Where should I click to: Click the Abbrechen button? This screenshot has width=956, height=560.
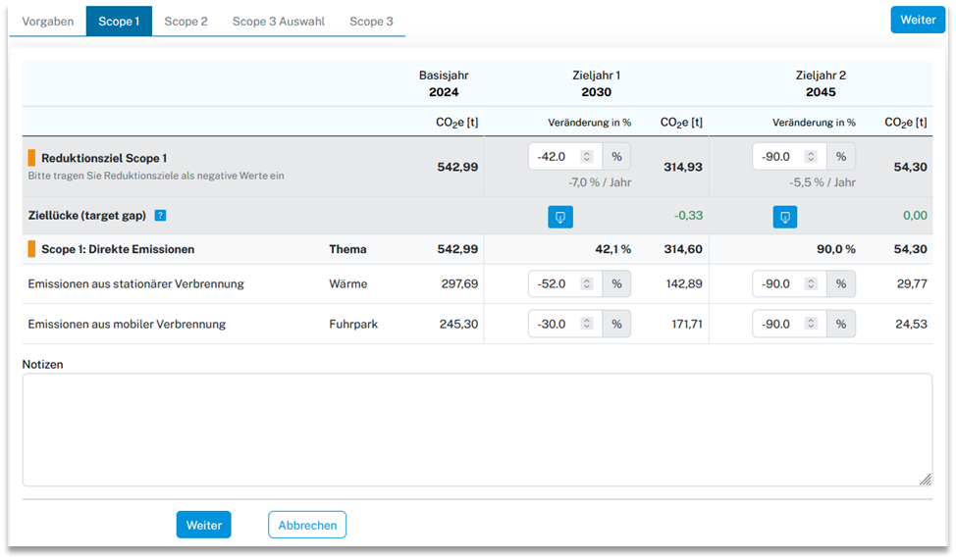coord(307,525)
